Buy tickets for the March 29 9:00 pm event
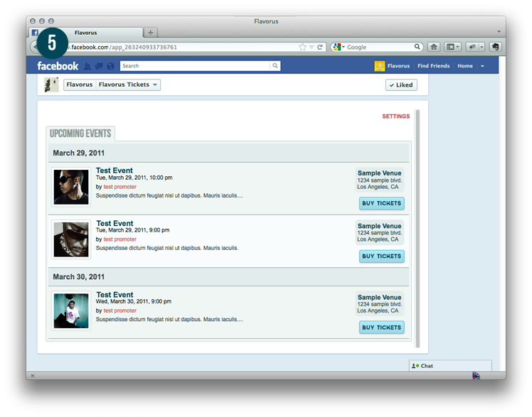The width and height of the screenshot is (532, 417). pyautogui.click(x=382, y=256)
